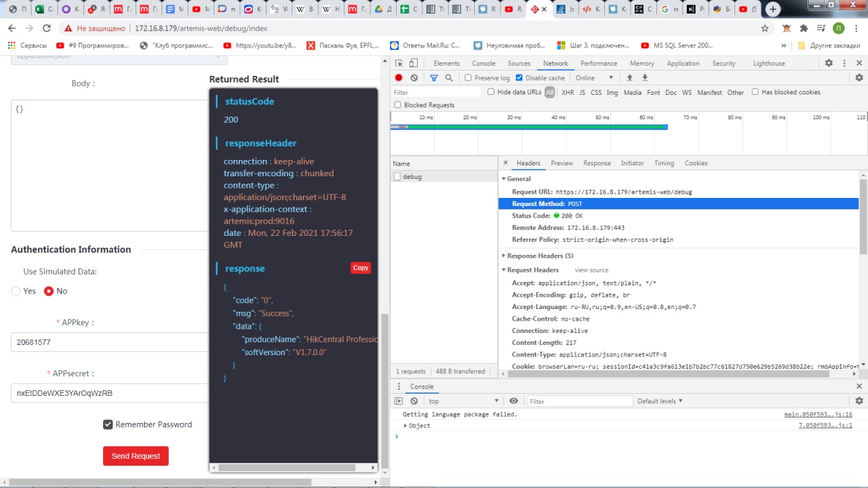Copy the response with Copy button
The width and height of the screenshot is (868, 488).
[361, 268]
